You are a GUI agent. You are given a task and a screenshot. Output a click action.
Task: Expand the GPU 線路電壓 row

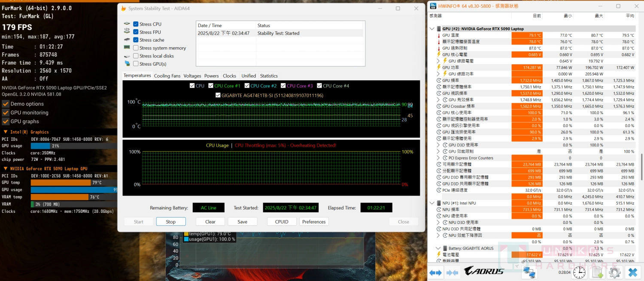(439, 61)
